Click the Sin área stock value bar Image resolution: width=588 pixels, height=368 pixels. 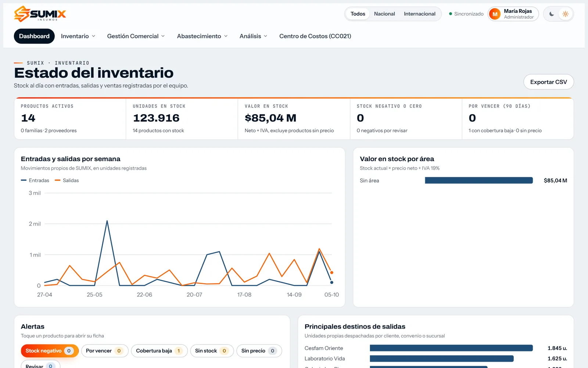pyautogui.click(x=479, y=180)
